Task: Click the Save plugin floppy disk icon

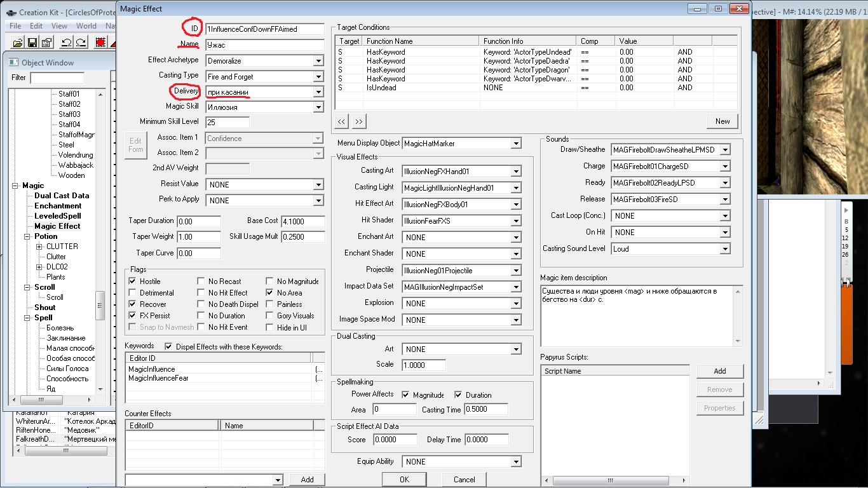Action: click(x=32, y=43)
